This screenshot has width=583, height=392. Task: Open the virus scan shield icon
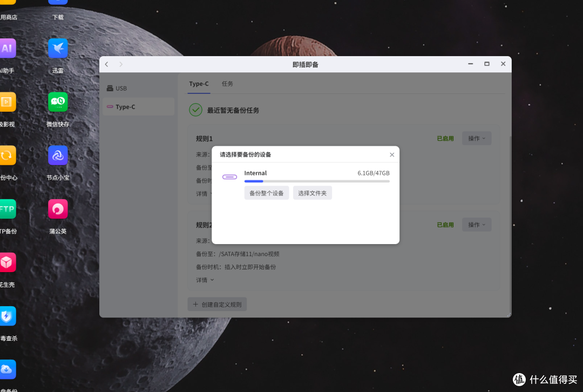coord(8,316)
